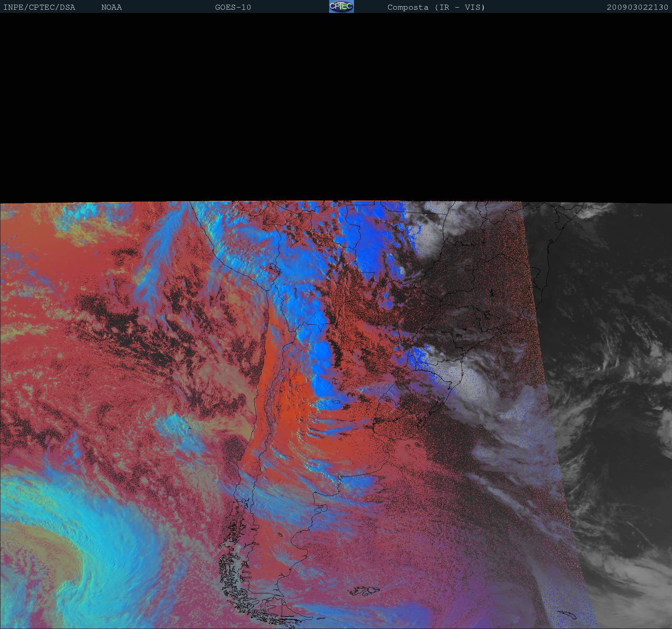Click the INPE/CPTEC/DSA header text
672x629 pixels.
point(39,8)
